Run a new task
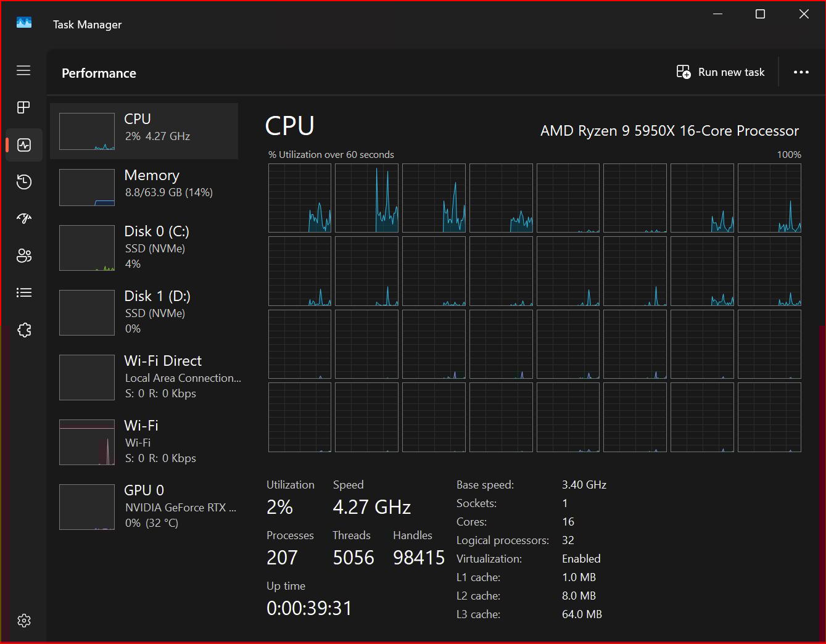This screenshot has width=826, height=644. [x=720, y=72]
